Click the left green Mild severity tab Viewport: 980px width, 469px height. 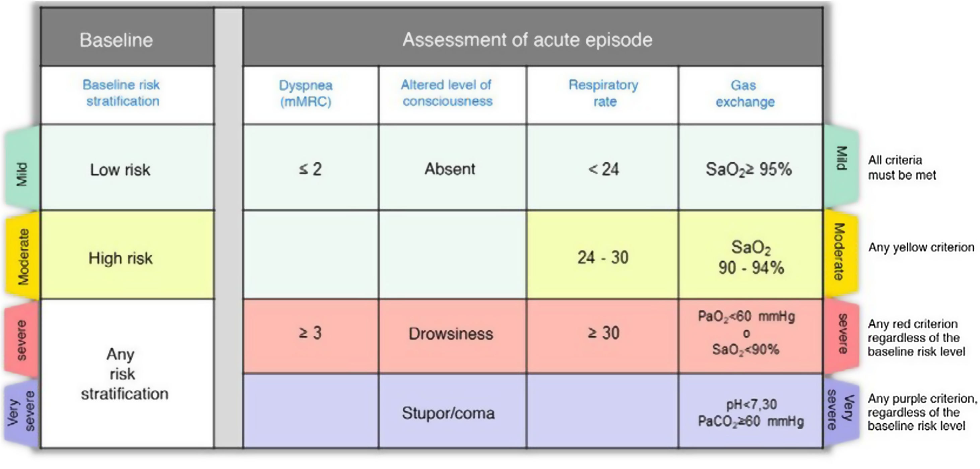pos(22,169)
